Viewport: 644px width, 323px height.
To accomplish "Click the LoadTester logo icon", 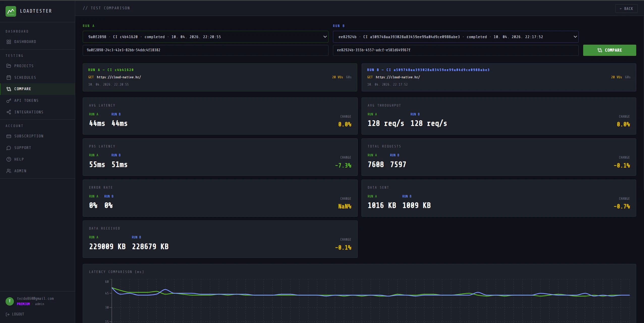I will tap(11, 11).
